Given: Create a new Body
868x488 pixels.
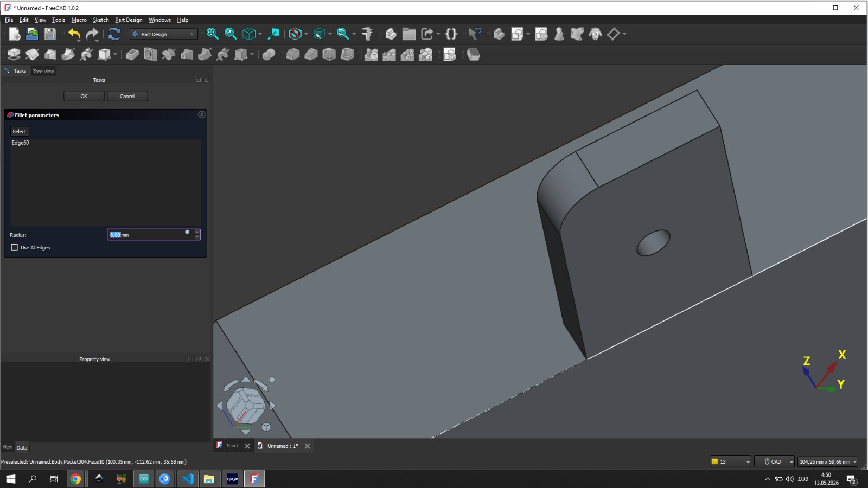Looking at the screenshot, I should [499, 34].
